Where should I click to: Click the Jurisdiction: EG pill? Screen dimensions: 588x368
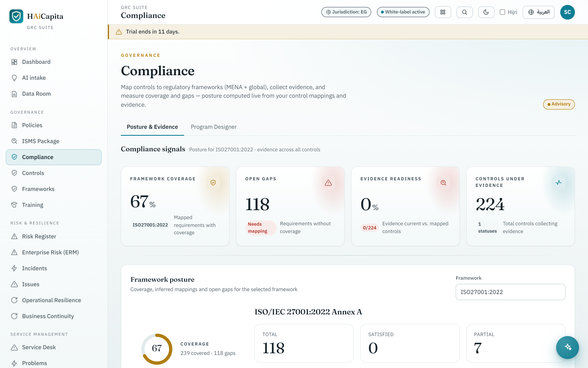point(346,12)
